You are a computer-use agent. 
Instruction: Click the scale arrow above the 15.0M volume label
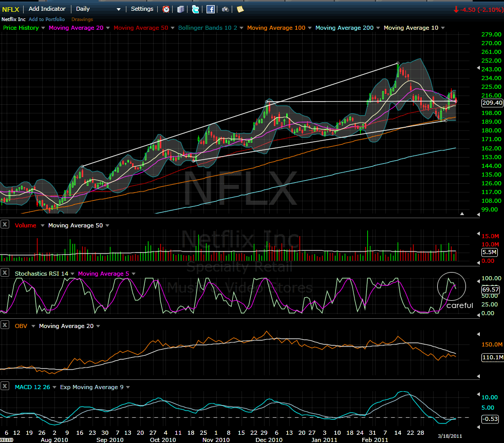pos(478,234)
